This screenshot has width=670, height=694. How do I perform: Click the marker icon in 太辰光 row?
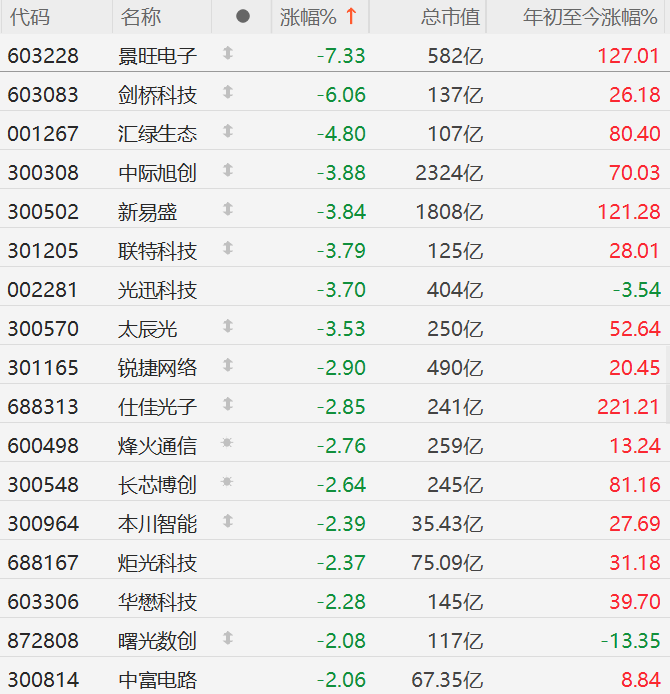click(x=227, y=326)
